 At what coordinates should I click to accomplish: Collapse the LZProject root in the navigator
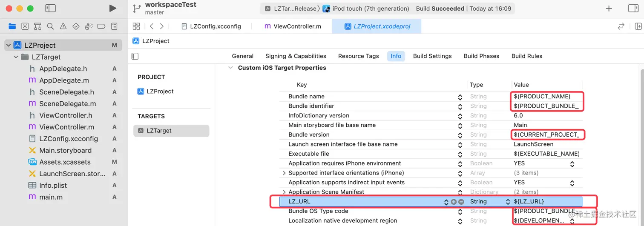[9, 45]
